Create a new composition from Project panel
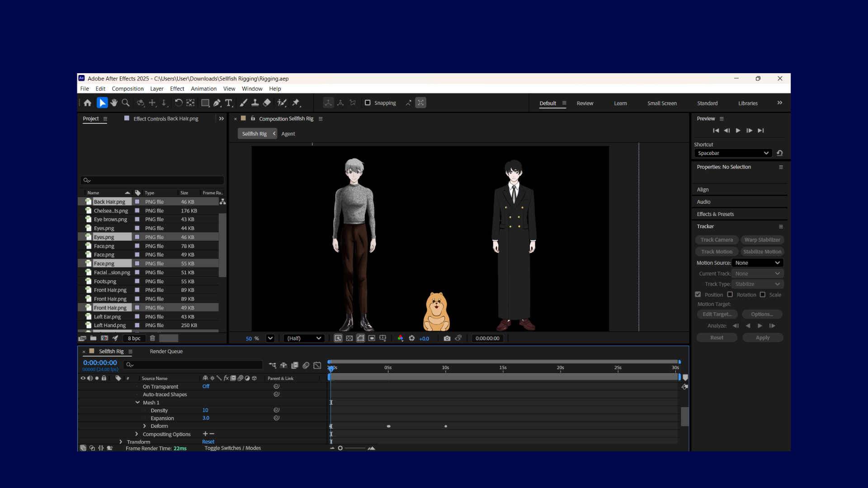Viewport: 868px width, 488px height. 104,338
